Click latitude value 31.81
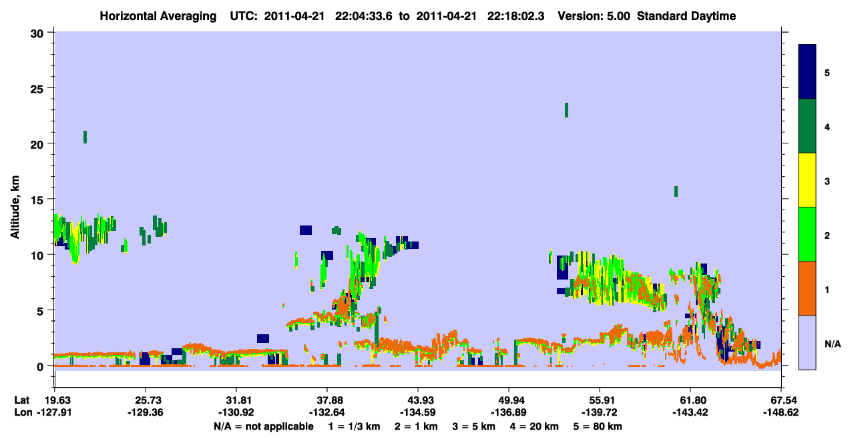This screenshot has width=868, height=445. coord(236,400)
